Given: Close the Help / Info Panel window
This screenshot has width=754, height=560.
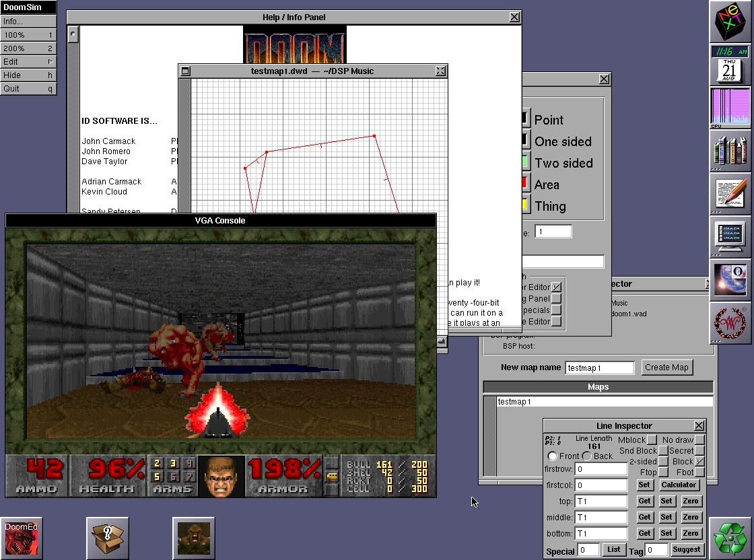Looking at the screenshot, I should [x=514, y=17].
